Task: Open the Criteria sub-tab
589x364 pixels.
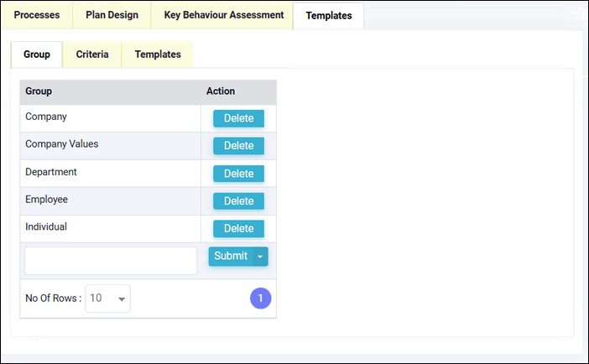Action: tap(92, 55)
